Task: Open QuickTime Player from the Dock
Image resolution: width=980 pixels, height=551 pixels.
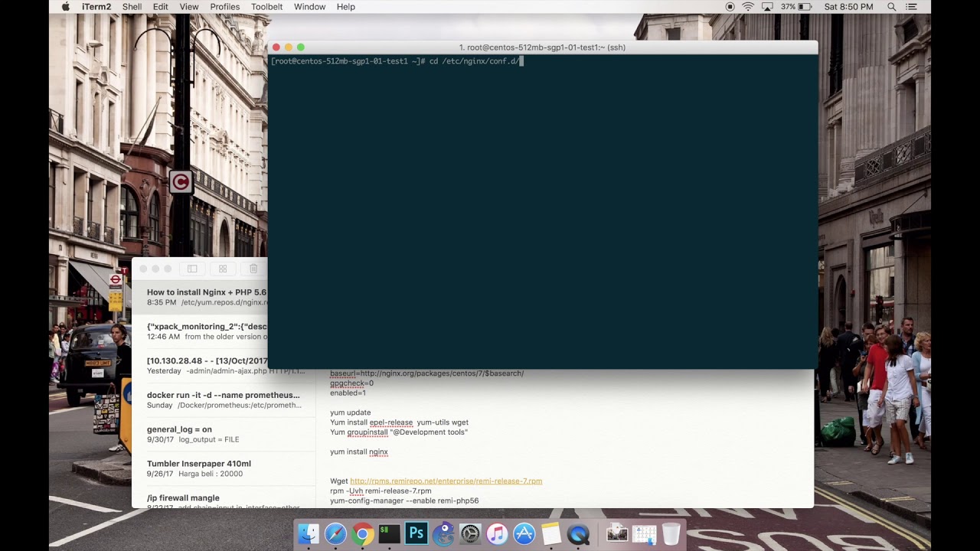Action: tap(578, 533)
